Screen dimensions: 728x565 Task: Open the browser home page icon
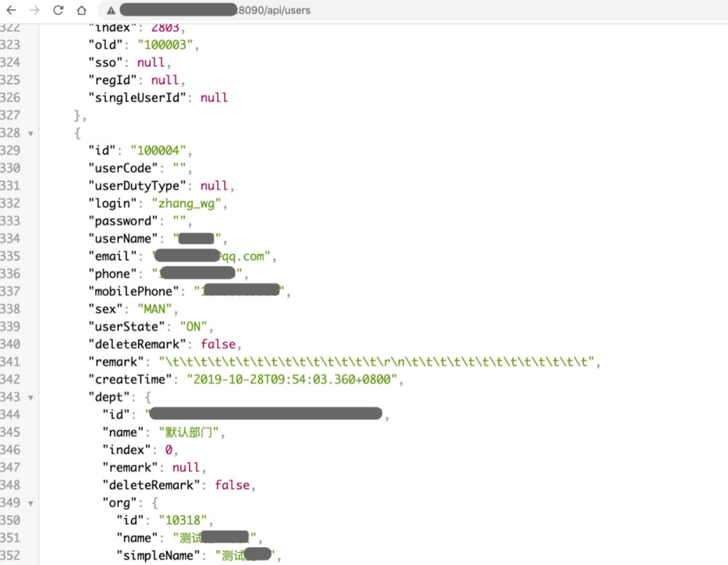click(82, 9)
